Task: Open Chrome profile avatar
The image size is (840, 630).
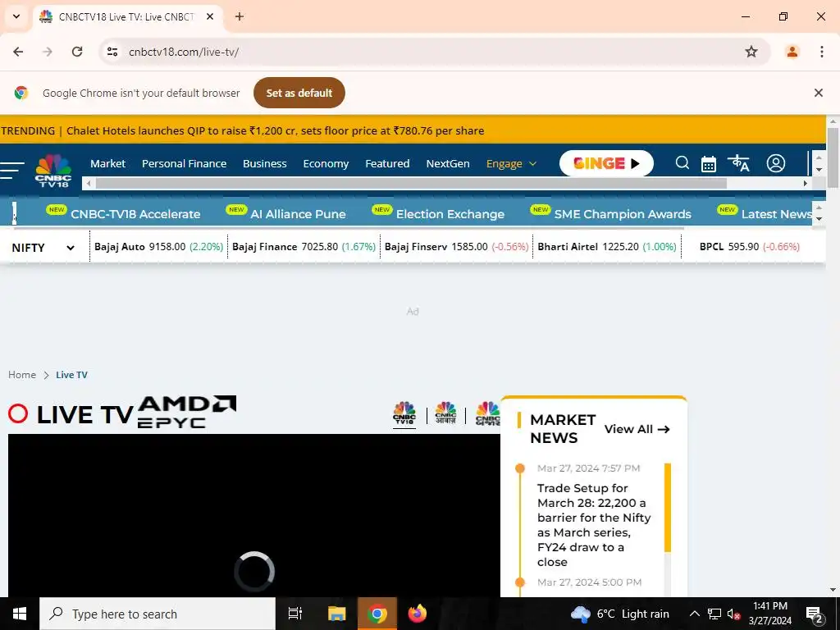Action: point(792,52)
